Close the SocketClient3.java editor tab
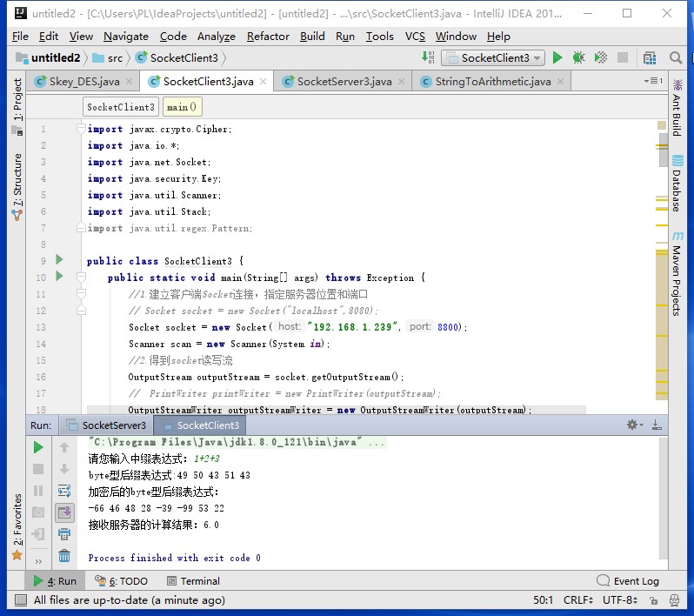Image resolution: width=694 pixels, height=616 pixels. point(263,82)
